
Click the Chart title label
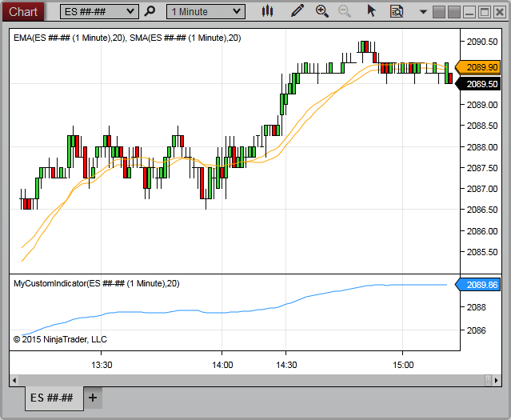point(22,11)
